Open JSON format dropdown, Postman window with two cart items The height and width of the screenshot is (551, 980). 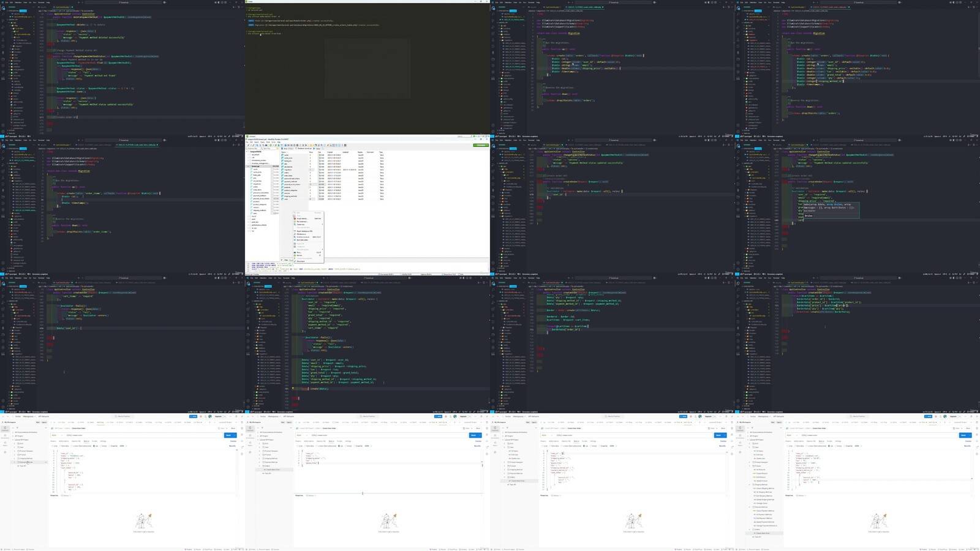point(123,446)
